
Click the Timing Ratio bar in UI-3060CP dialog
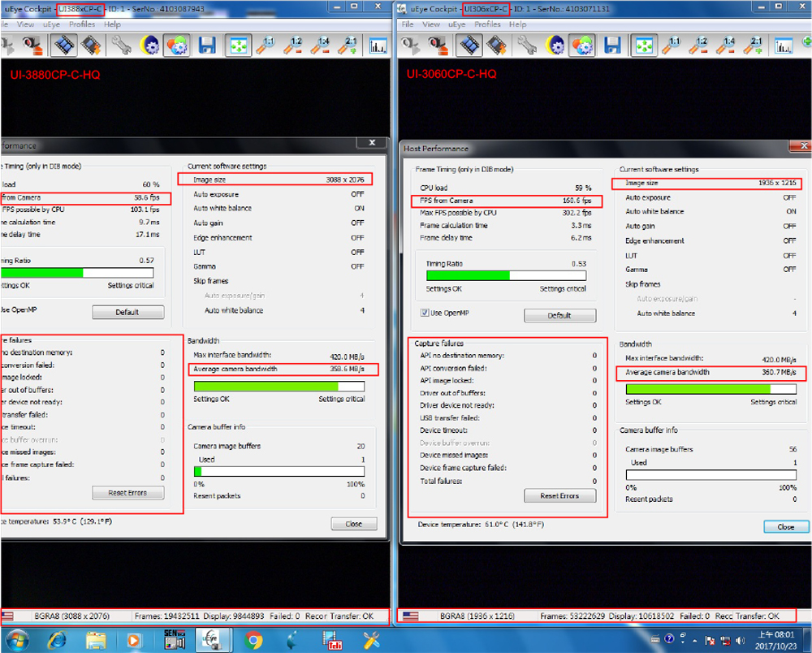tap(505, 275)
